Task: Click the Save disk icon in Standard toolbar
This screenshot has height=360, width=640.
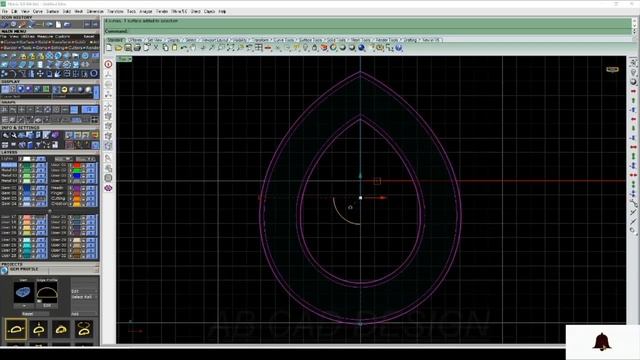Action: pos(128,48)
